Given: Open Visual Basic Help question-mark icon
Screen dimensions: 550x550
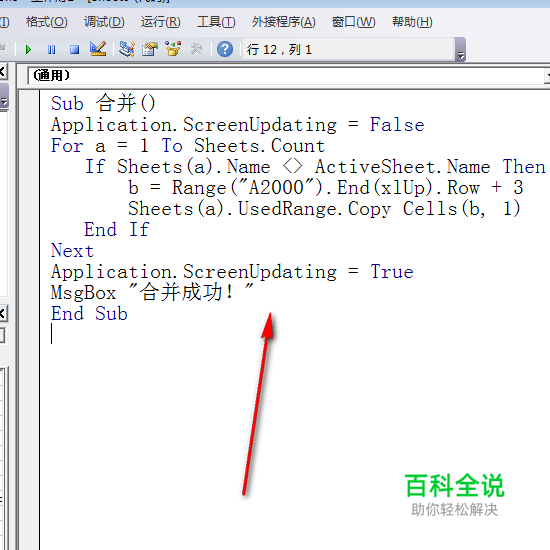Looking at the screenshot, I should [x=225, y=49].
